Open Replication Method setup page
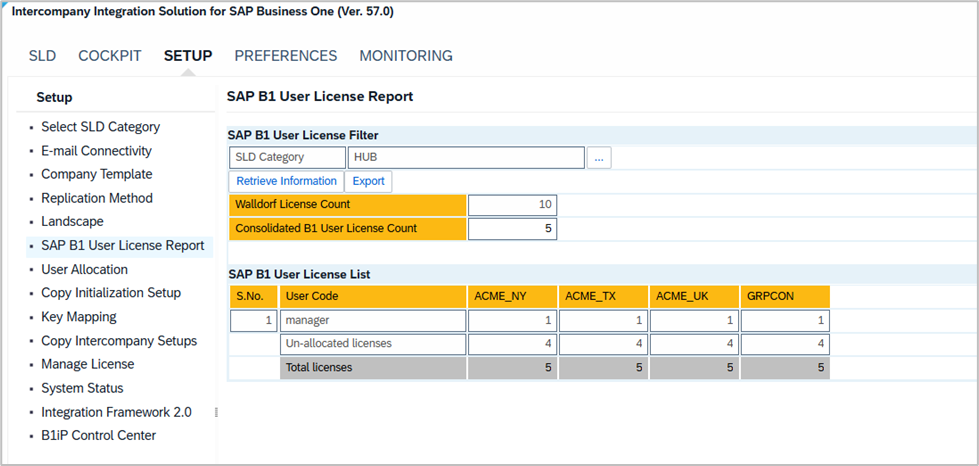The height and width of the screenshot is (466, 979). tap(97, 198)
